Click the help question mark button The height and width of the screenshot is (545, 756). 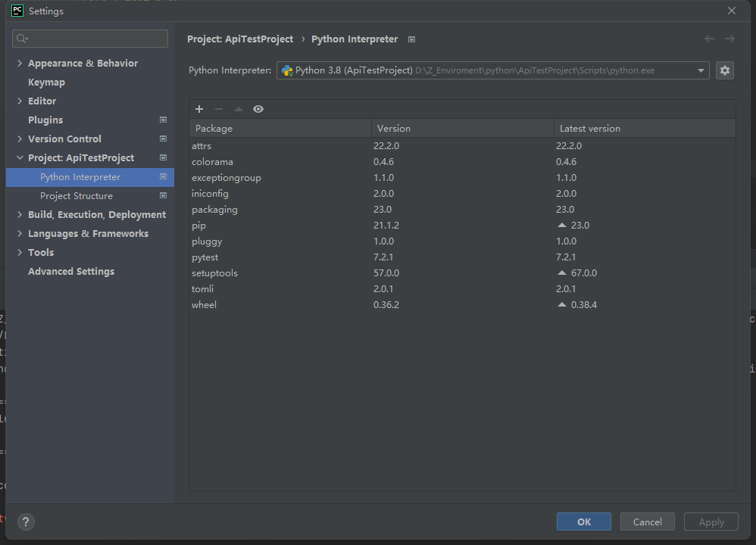click(x=26, y=522)
